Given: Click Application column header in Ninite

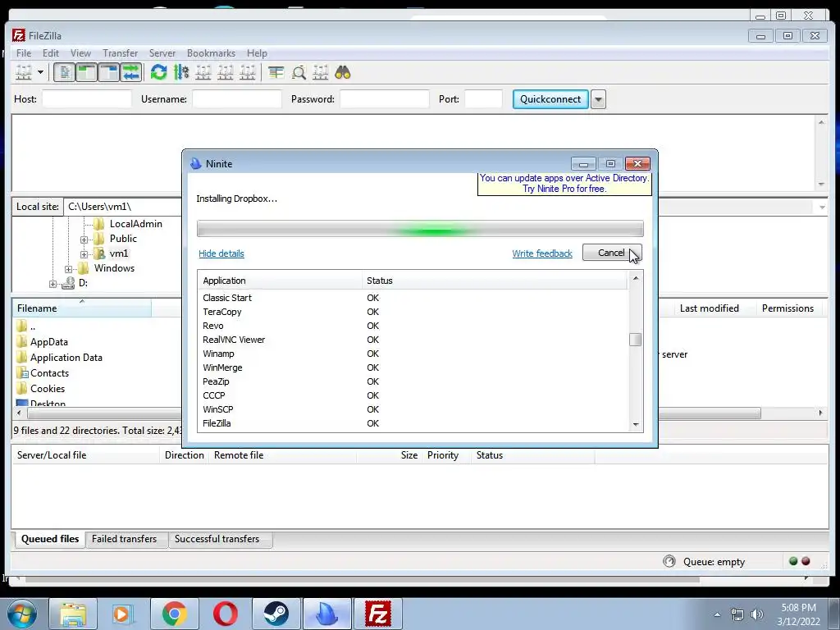Looking at the screenshot, I should click(x=280, y=281).
